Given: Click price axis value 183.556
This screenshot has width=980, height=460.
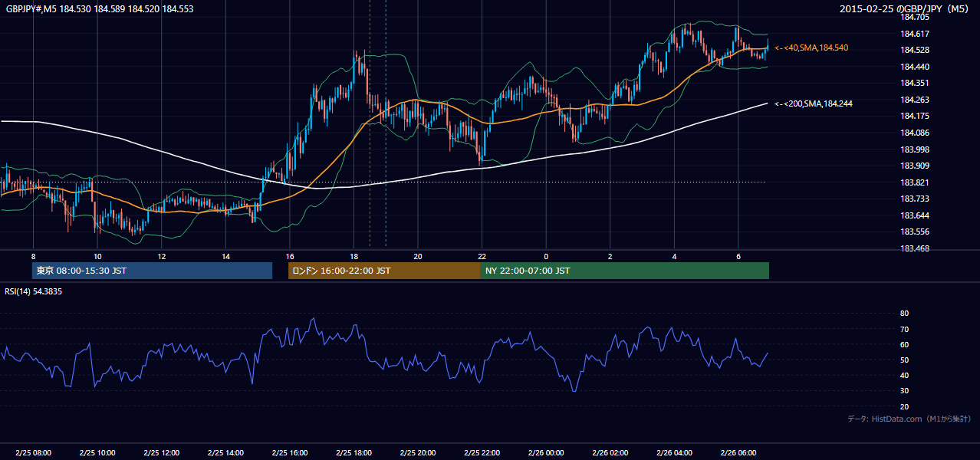Looking at the screenshot, I should (915, 232).
